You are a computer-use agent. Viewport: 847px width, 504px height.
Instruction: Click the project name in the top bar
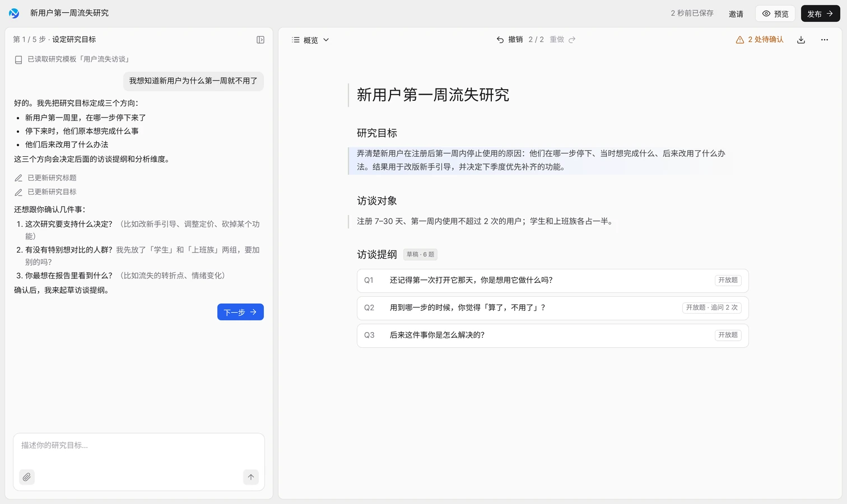point(69,13)
